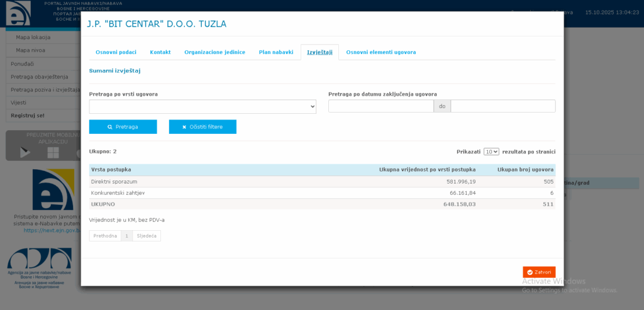Open the Osnovni elementi ugovora tab
The image size is (644, 310).
pyautogui.click(x=380, y=52)
